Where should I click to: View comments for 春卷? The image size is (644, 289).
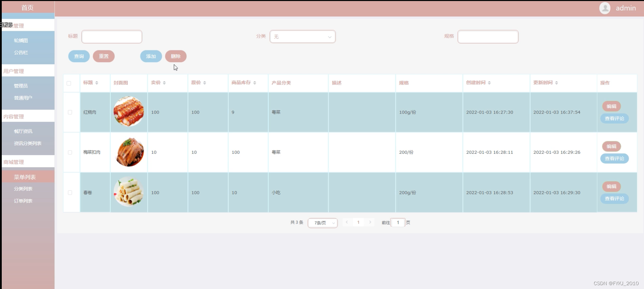click(614, 198)
